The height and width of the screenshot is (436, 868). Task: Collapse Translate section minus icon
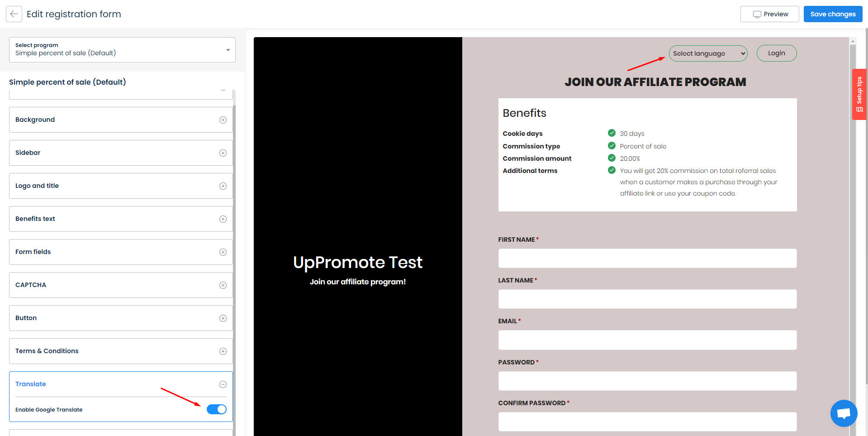[x=223, y=384]
